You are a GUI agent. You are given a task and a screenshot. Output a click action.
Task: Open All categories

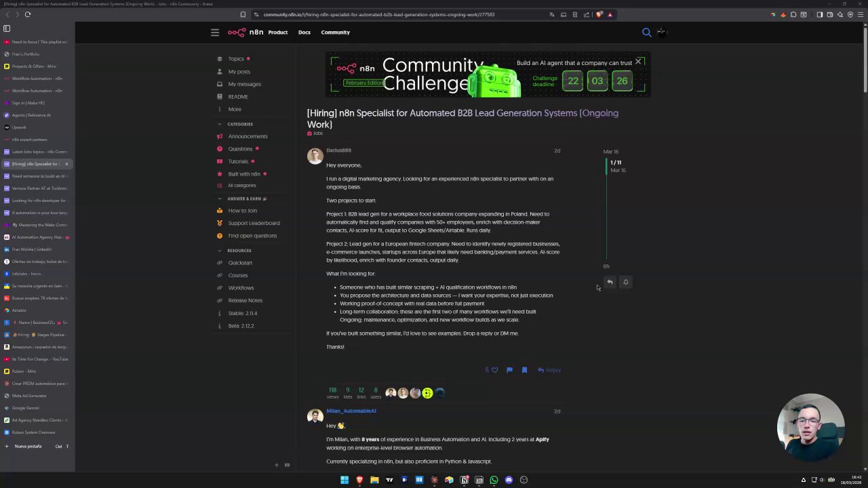(x=242, y=185)
